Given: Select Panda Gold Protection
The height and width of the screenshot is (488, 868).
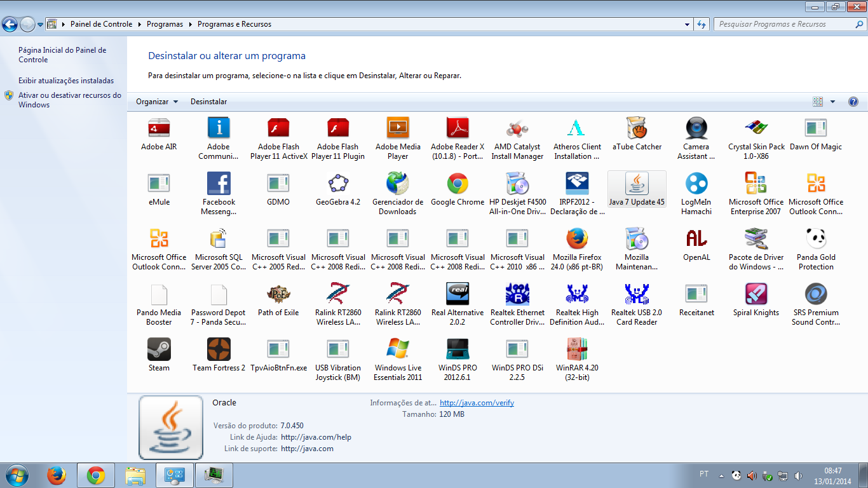Looking at the screenshot, I should point(816,249).
